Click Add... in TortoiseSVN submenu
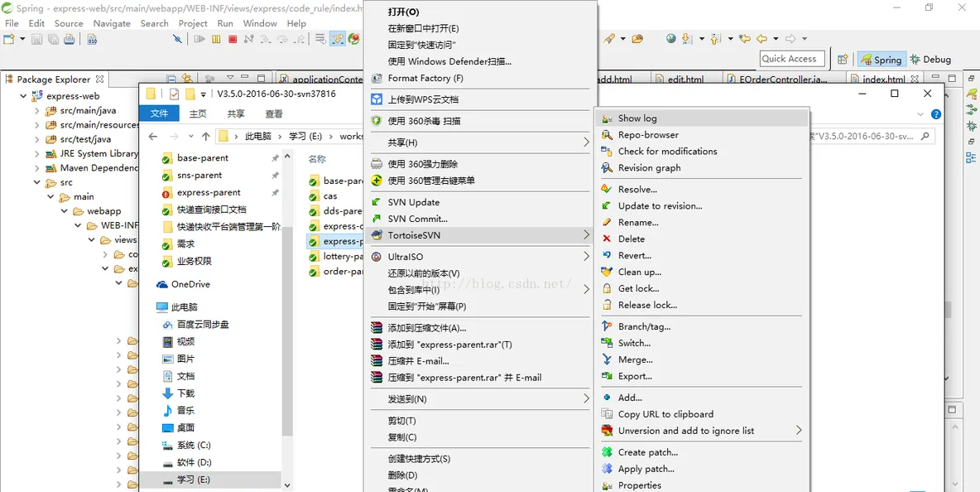The image size is (980, 492). pyautogui.click(x=701, y=398)
